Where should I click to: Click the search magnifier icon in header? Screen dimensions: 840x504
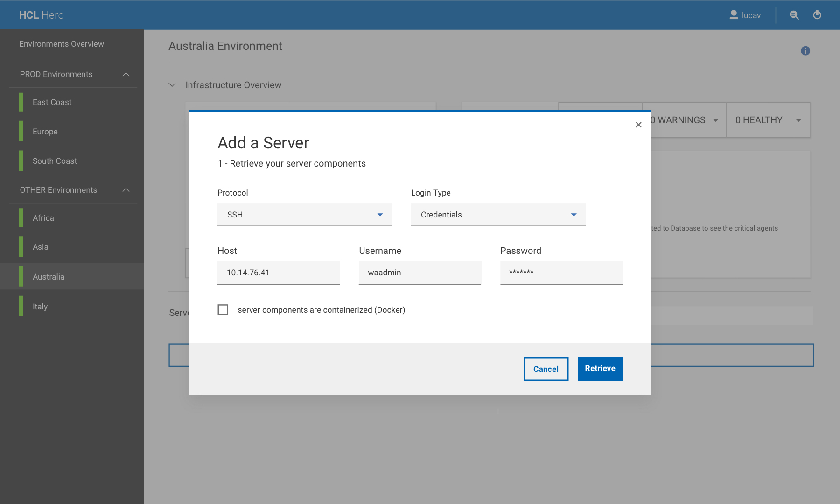(794, 15)
